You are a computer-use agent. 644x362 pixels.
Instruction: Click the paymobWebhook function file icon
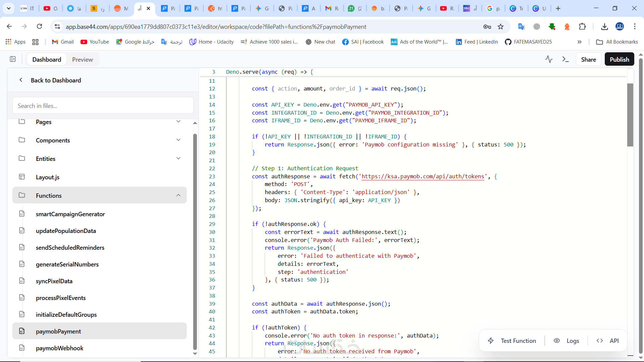coord(22,348)
